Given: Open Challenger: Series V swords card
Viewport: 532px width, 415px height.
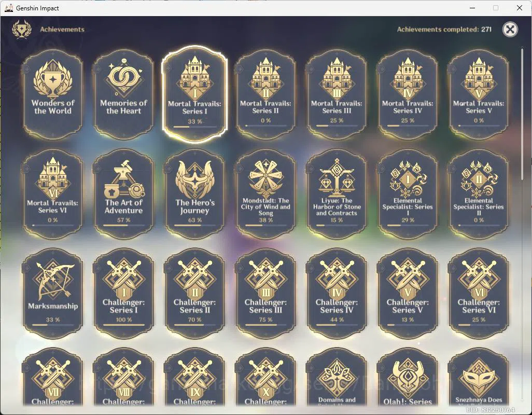Looking at the screenshot, I should (x=408, y=293).
